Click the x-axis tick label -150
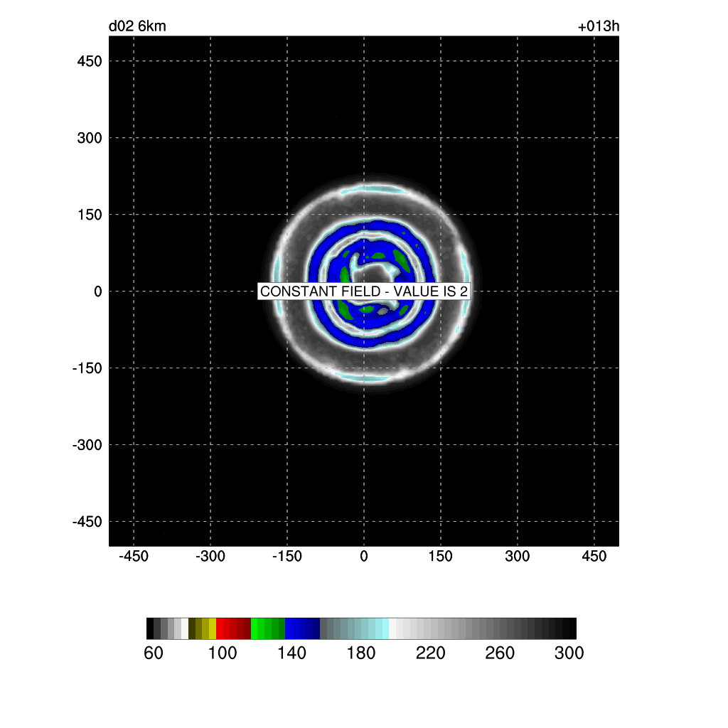This screenshot has height=728, width=728. pos(287,556)
